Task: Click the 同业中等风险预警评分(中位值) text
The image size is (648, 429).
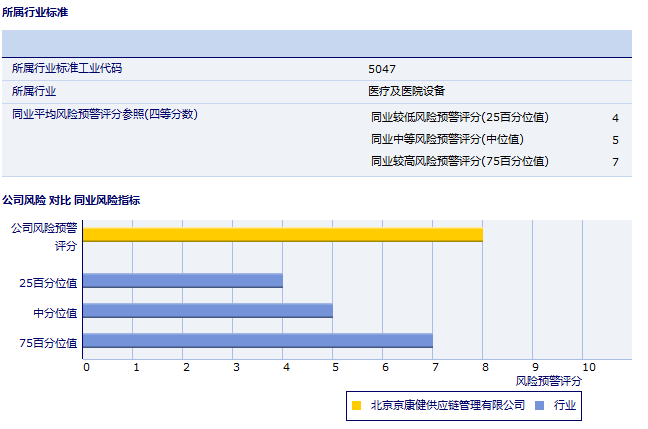Action: click(447, 139)
